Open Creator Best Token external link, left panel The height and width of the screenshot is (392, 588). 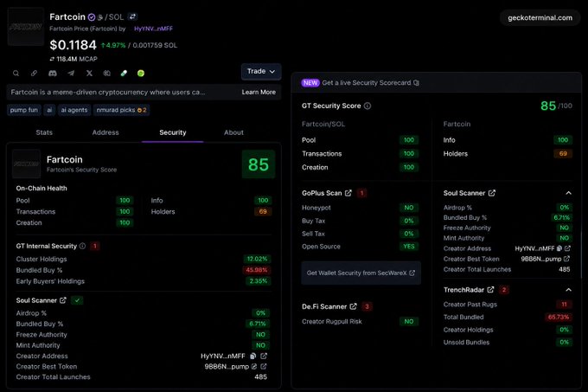pos(264,366)
